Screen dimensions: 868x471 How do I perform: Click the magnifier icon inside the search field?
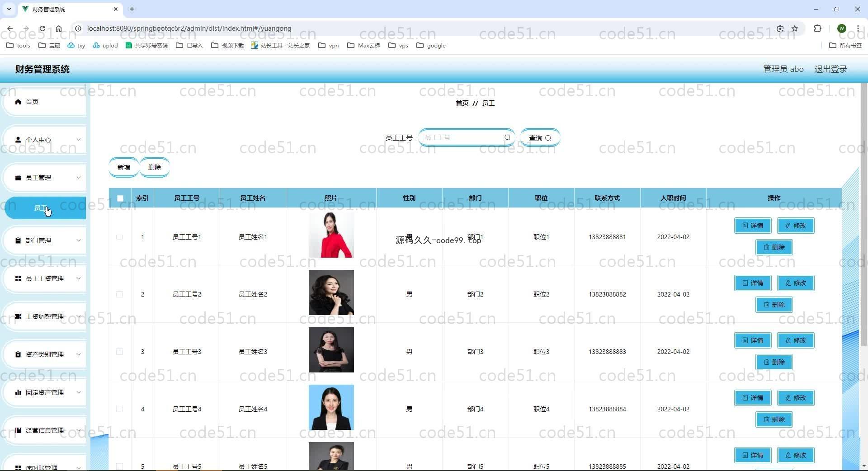(507, 137)
